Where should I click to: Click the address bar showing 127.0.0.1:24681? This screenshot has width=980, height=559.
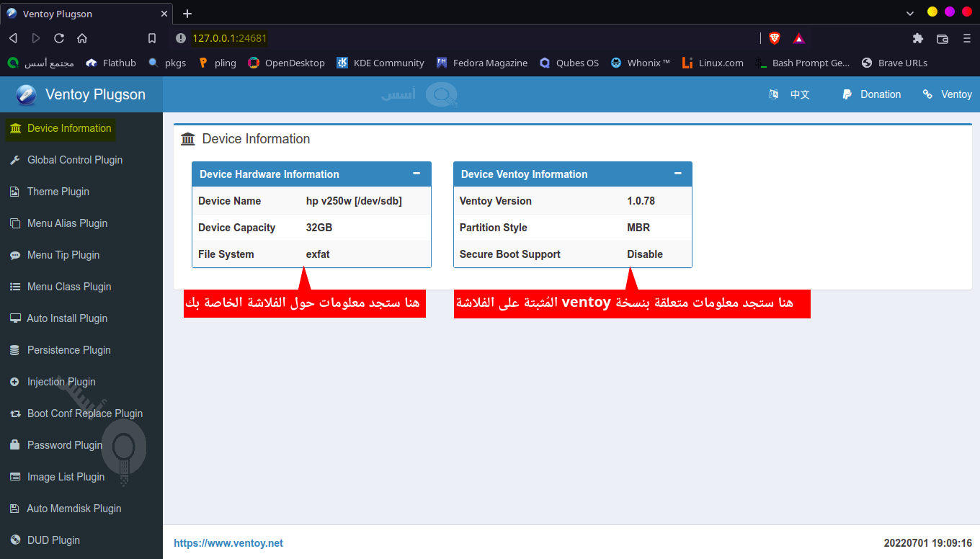pos(432,38)
